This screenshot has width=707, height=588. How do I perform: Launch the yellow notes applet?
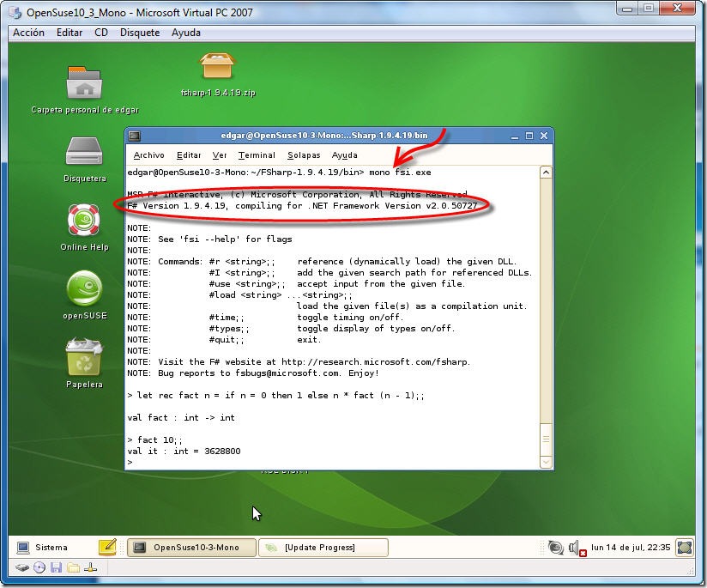(107, 548)
